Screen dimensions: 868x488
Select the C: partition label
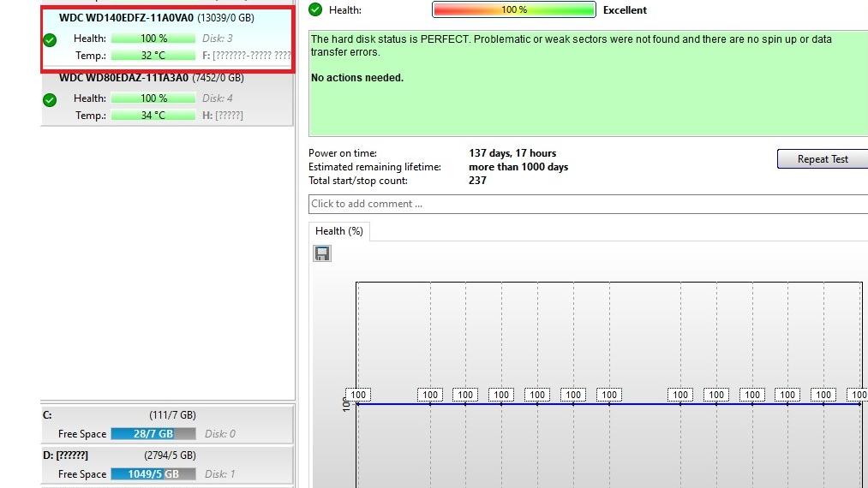[48, 415]
